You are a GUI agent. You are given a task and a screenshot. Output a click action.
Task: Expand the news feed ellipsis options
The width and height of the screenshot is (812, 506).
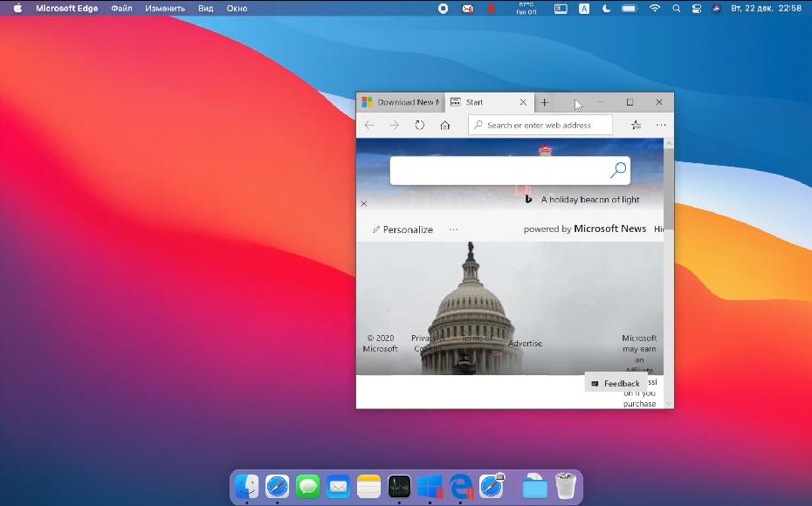(x=453, y=229)
